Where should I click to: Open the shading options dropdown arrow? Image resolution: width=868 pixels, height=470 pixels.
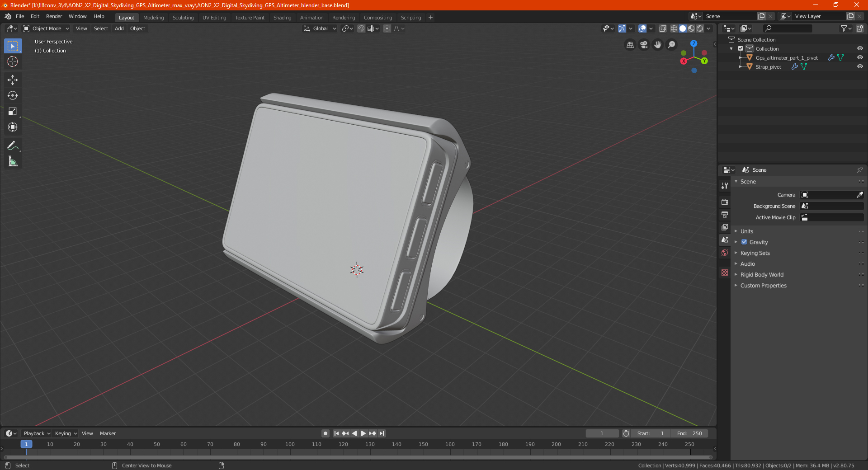click(709, 28)
